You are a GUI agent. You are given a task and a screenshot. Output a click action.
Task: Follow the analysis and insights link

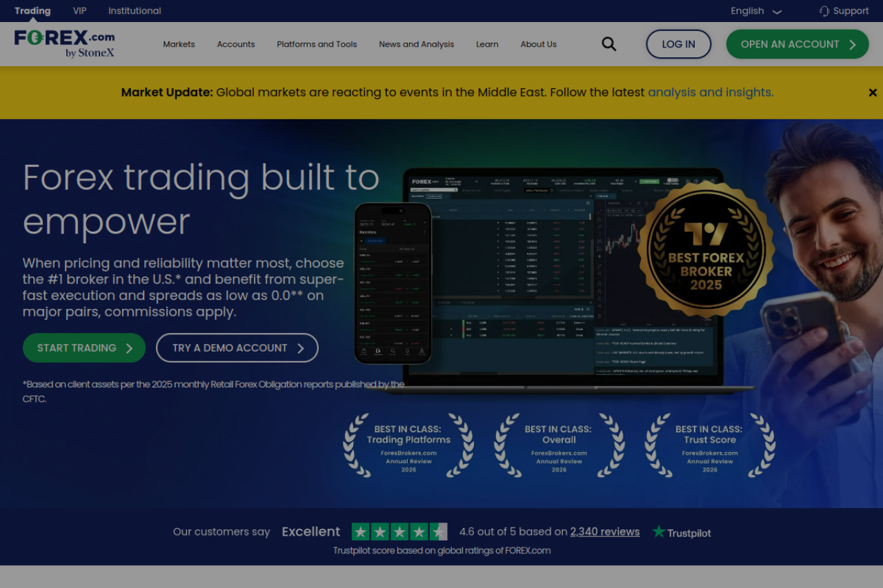[x=710, y=92]
